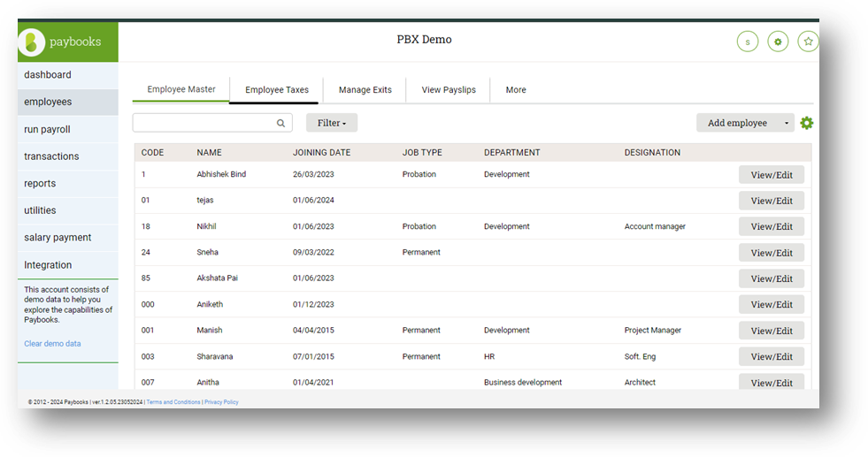868x457 pixels.
Task: Click the star favorites icon
Action: (808, 42)
